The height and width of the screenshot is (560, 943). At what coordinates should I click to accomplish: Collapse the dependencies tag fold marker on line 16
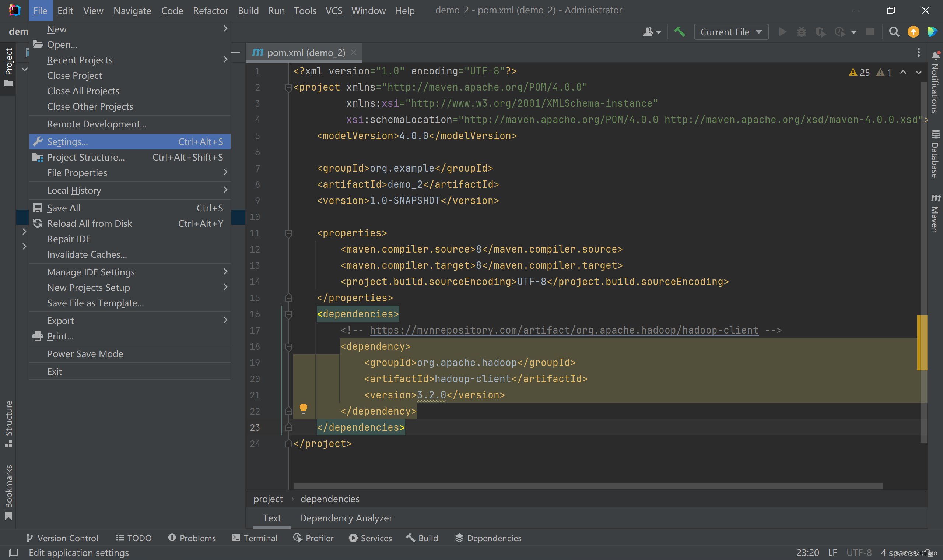[288, 314]
